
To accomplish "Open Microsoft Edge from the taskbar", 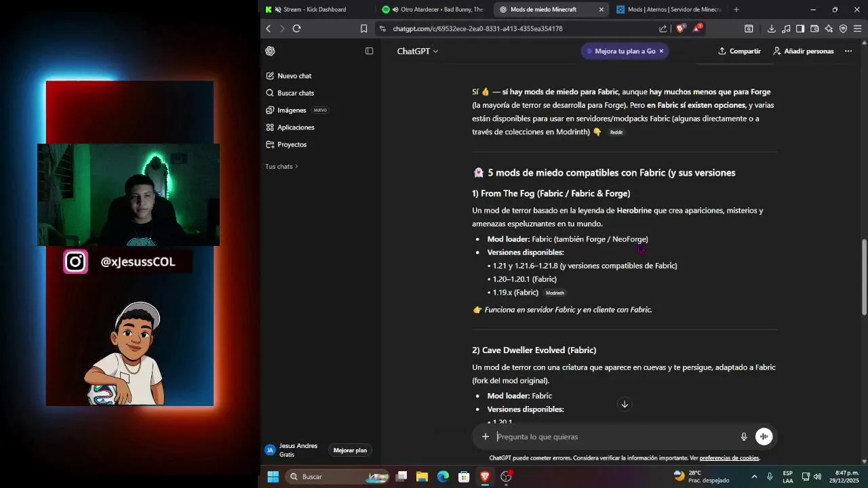I will (443, 476).
